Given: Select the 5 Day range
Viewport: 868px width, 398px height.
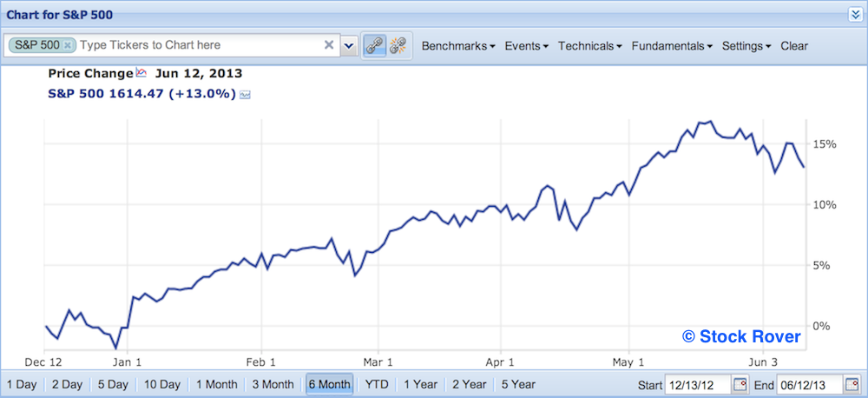Looking at the screenshot, I should pyautogui.click(x=113, y=384).
